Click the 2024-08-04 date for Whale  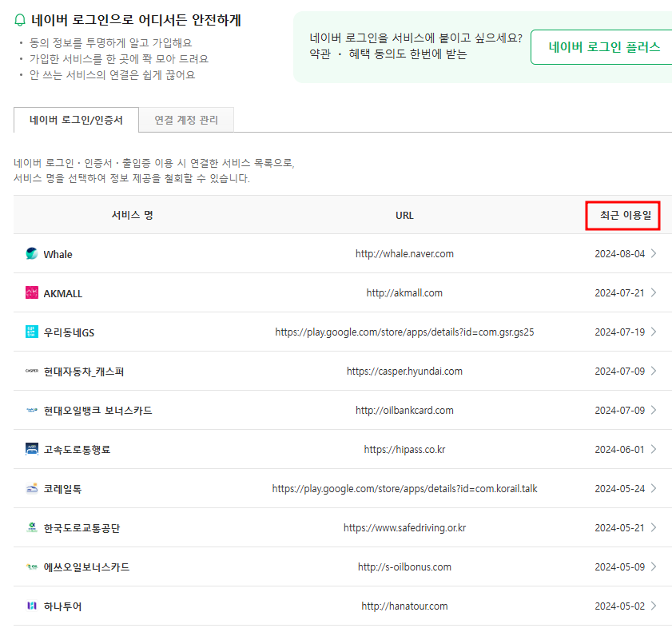620,254
